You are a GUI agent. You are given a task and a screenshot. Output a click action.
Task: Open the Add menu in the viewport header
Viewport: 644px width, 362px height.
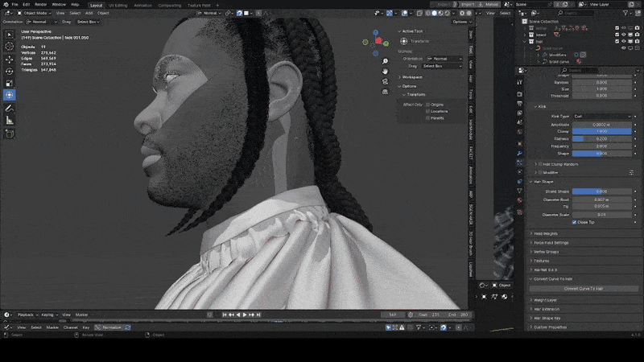pos(89,13)
